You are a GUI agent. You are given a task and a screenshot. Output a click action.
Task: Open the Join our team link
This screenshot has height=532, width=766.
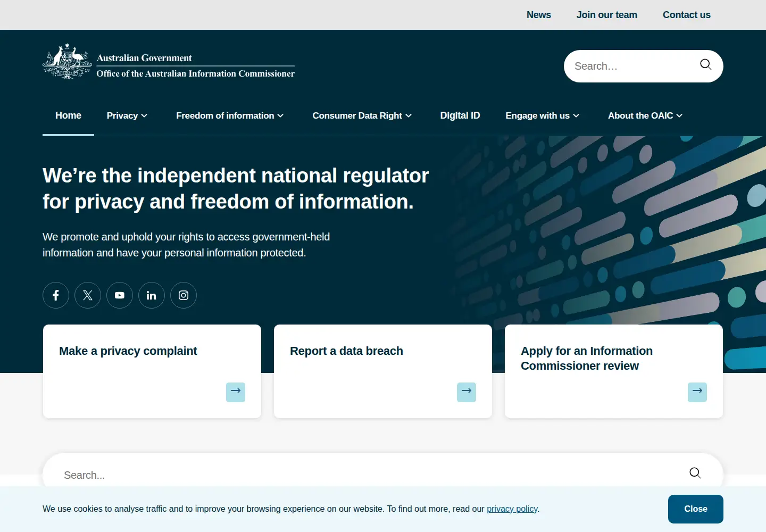607,15
